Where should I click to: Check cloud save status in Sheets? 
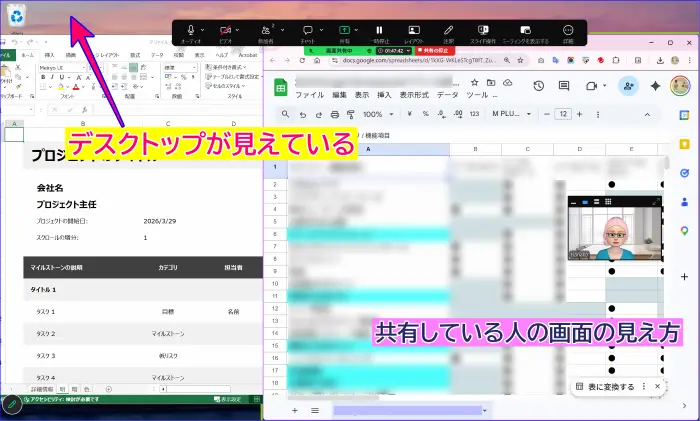click(x=508, y=83)
